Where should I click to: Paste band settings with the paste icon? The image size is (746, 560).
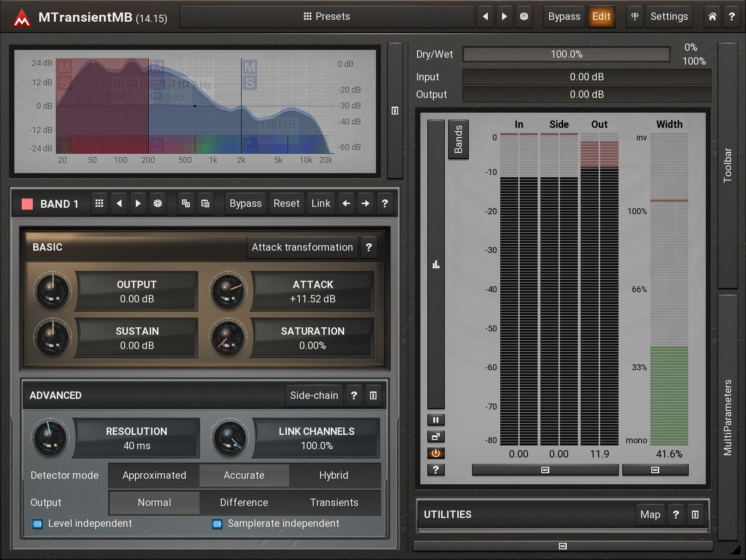pos(206,204)
